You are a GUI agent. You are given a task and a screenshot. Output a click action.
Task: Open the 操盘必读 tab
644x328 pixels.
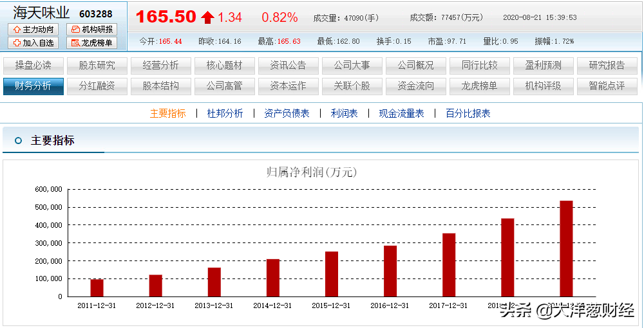(x=33, y=66)
